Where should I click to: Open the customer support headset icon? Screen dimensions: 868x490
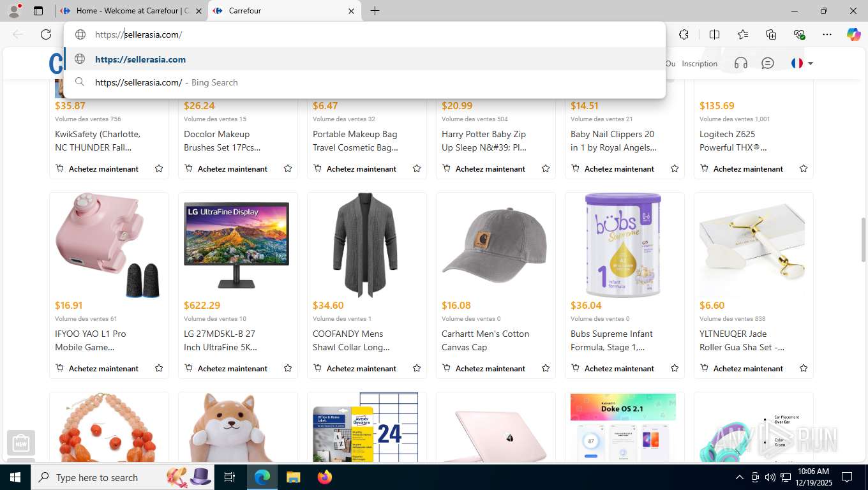(x=741, y=63)
